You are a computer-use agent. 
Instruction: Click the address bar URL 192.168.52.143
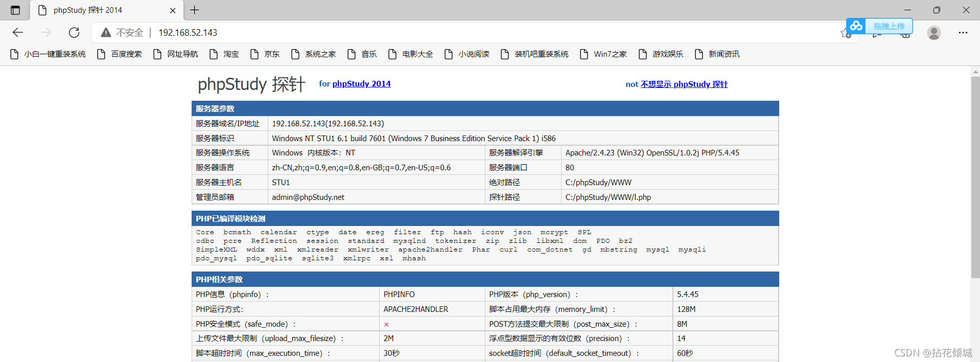tap(188, 33)
